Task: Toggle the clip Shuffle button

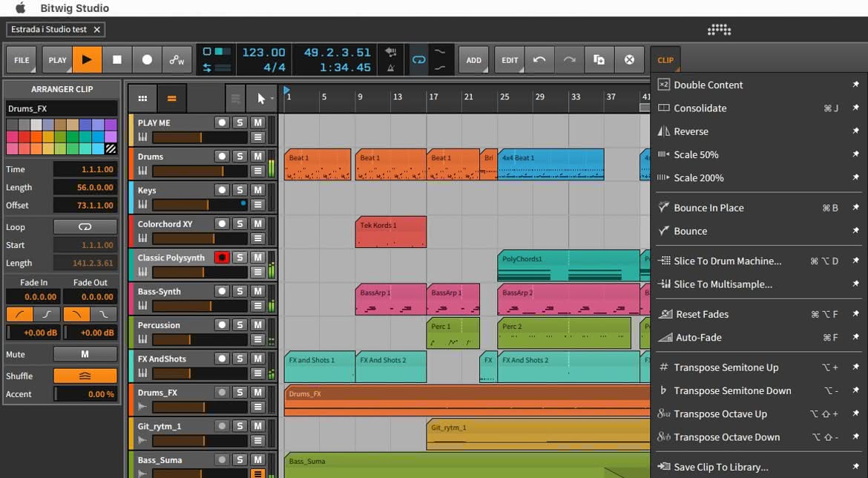Action: point(85,376)
